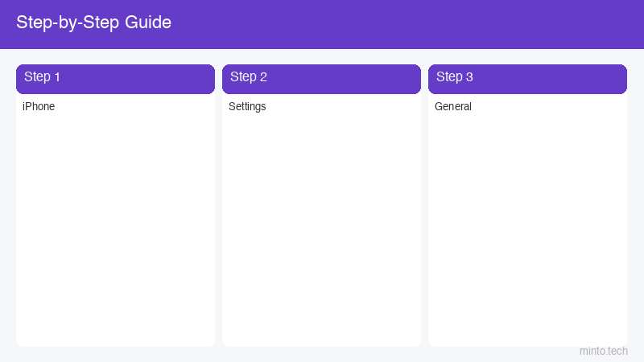
Task: Click the word Step in Step 2 header
Action: point(243,77)
